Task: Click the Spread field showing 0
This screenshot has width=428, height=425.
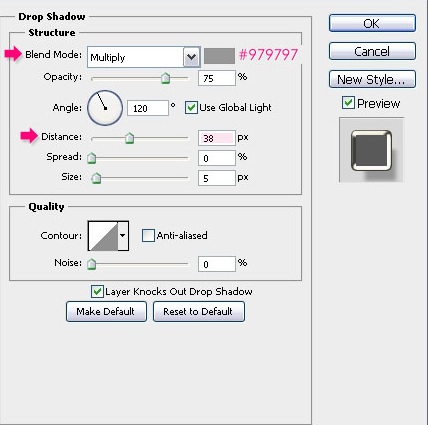Action: (x=217, y=158)
